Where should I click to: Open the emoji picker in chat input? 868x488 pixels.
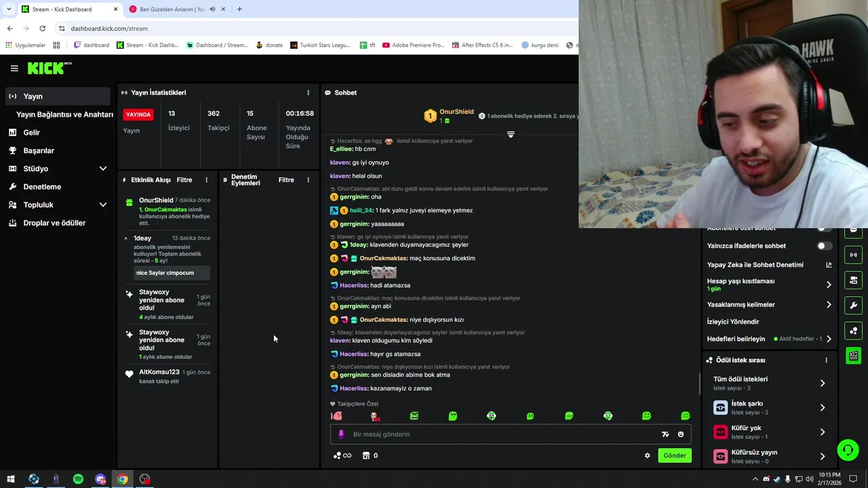(x=681, y=434)
